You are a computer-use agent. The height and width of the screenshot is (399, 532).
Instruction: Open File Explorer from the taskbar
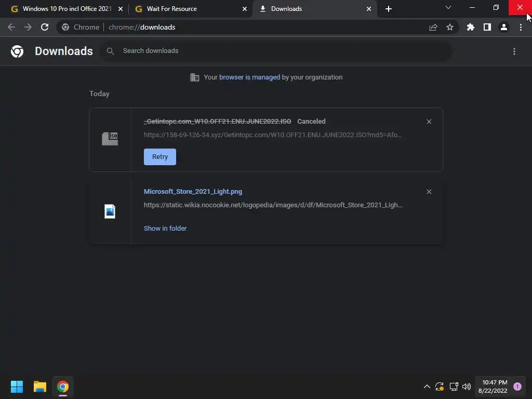pos(39,387)
